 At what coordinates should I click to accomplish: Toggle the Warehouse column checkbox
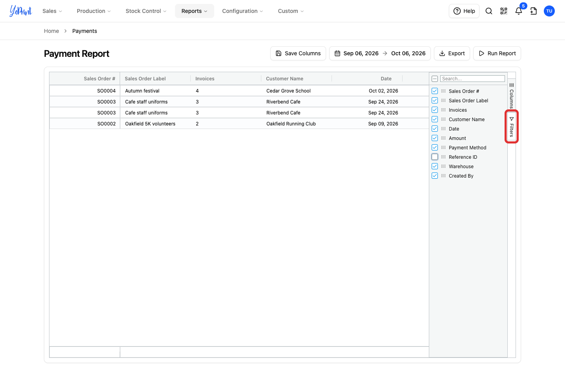point(435,166)
